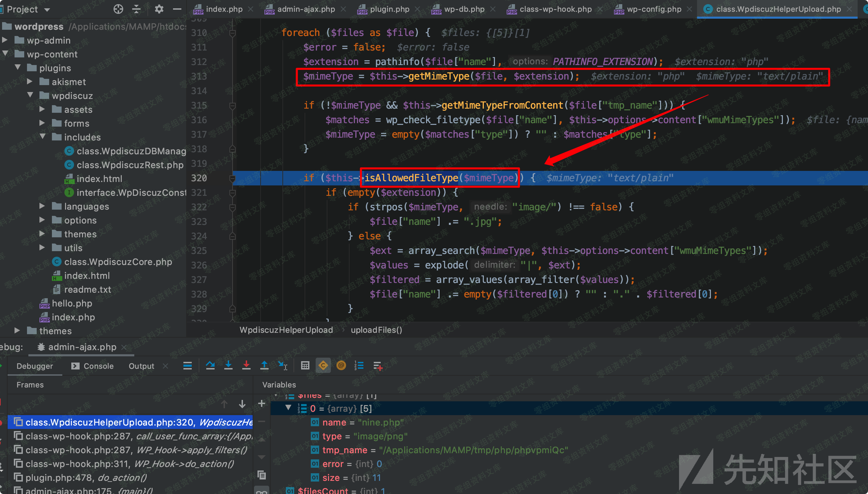Open the Evaluate Expression calculator icon
This screenshot has width=868, height=494.
tap(305, 366)
